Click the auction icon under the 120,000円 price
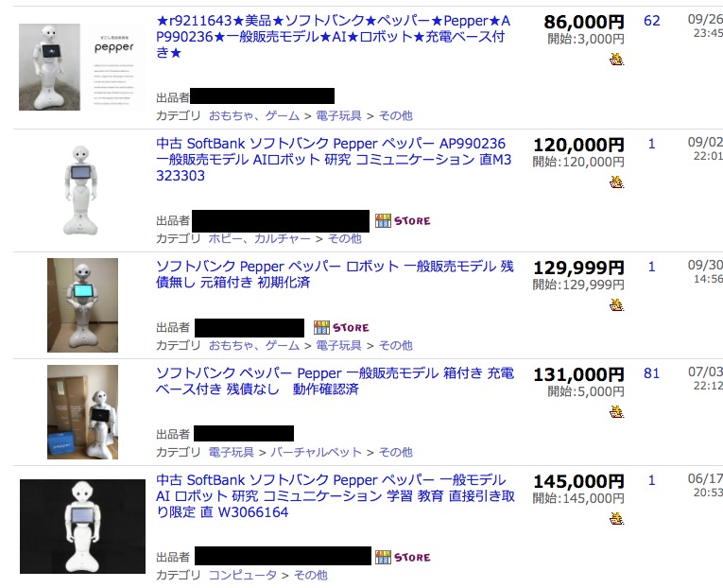The width and height of the screenshot is (723, 588). 616,182
